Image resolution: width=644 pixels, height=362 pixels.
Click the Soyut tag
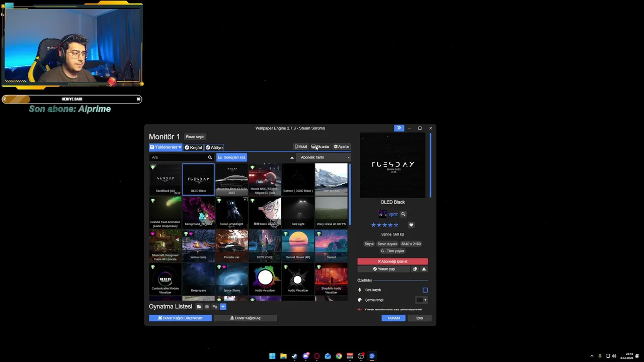click(x=369, y=244)
